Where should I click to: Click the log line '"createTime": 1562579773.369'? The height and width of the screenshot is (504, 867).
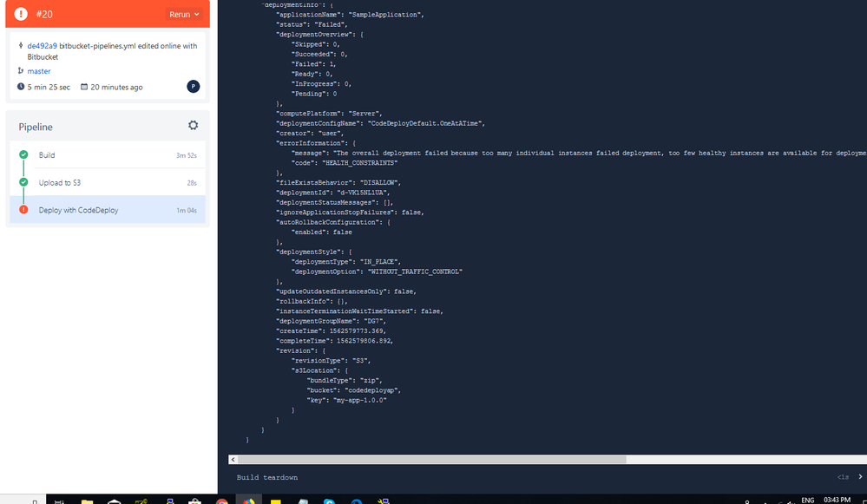[332, 331]
